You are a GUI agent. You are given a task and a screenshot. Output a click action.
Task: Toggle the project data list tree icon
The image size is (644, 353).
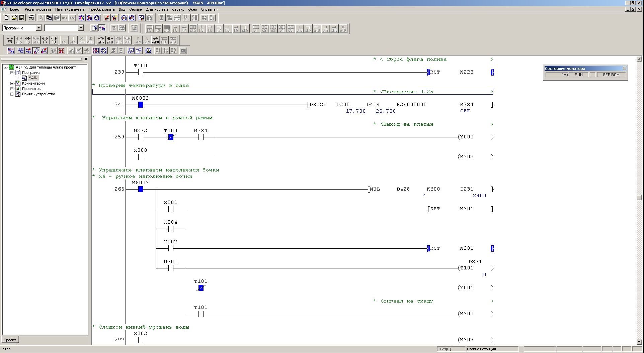point(102,28)
